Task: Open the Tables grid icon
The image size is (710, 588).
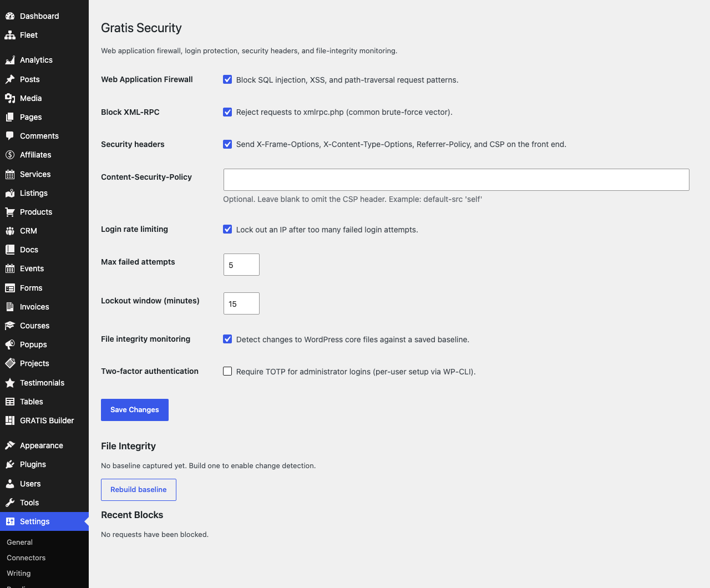Action: [10, 402]
